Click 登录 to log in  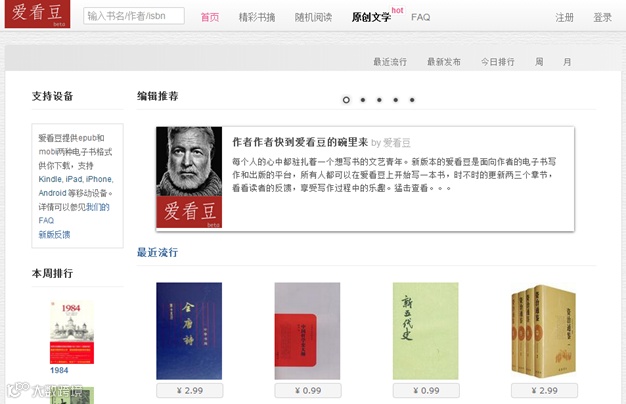tap(602, 17)
